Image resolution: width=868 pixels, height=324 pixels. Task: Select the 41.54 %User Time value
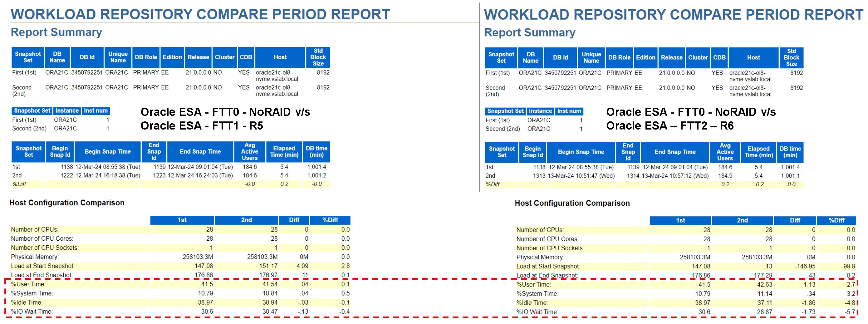pos(270,284)
